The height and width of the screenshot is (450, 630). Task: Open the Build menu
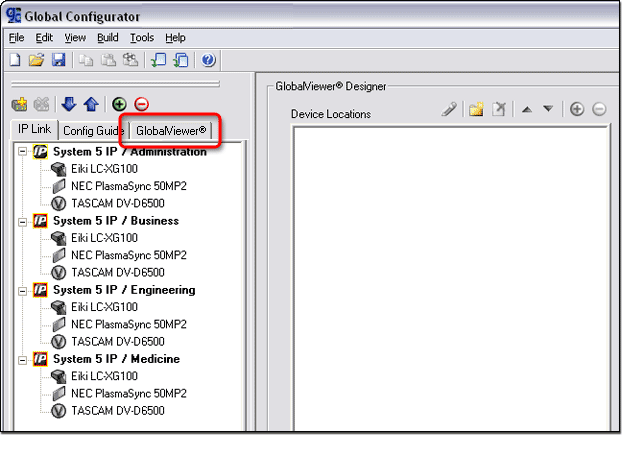[x=107, y=37]
